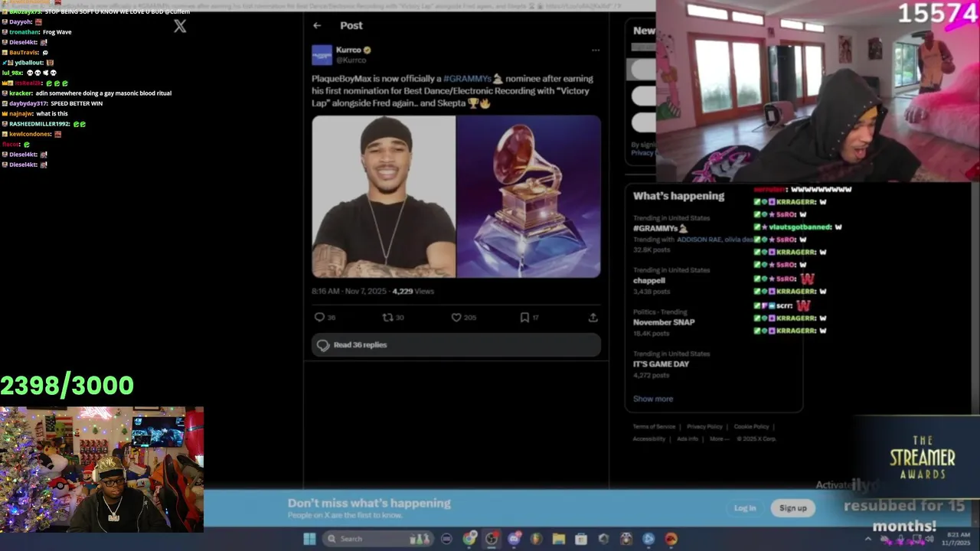Viewport: 980px width, 551px height.
Task: Open the #GRAMMYs trending topic
Action: point(660,228)
